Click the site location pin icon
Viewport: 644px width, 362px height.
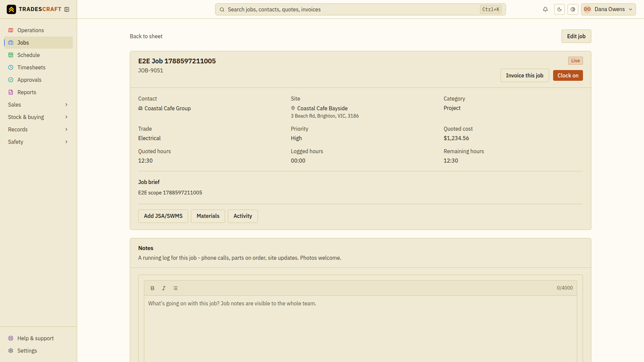(293, 108)
